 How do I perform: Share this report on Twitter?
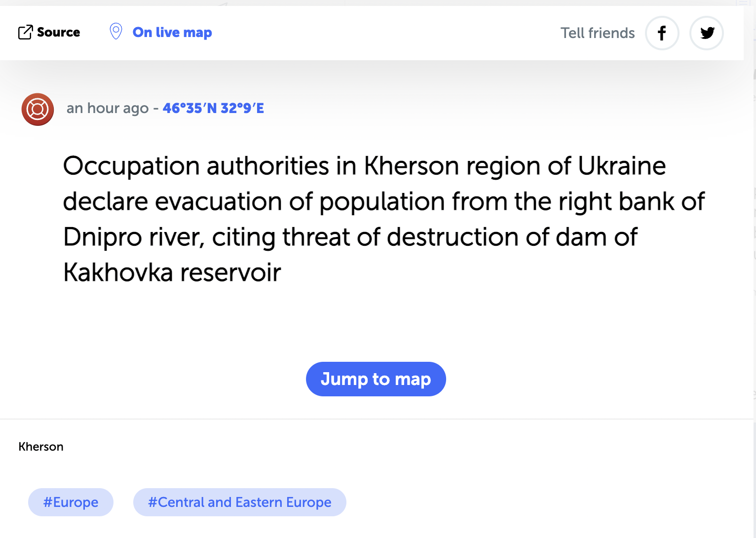[x=707, y=33]
